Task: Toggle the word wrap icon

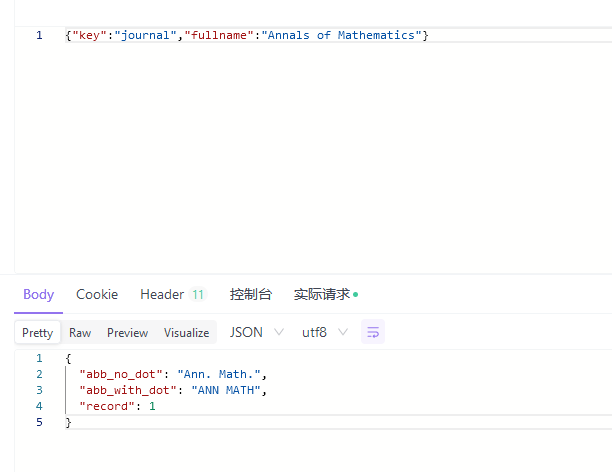Action: point(373,332)
